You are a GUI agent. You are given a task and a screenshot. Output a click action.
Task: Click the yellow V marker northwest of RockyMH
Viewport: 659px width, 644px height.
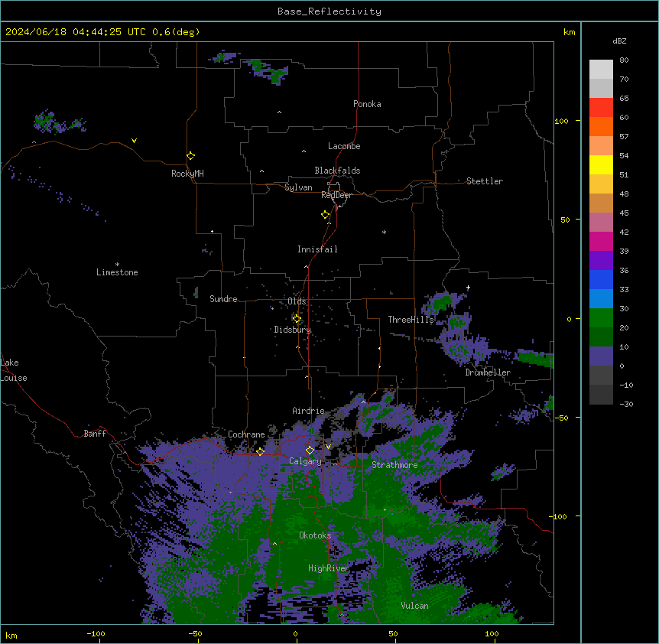[x=134, y=141]
